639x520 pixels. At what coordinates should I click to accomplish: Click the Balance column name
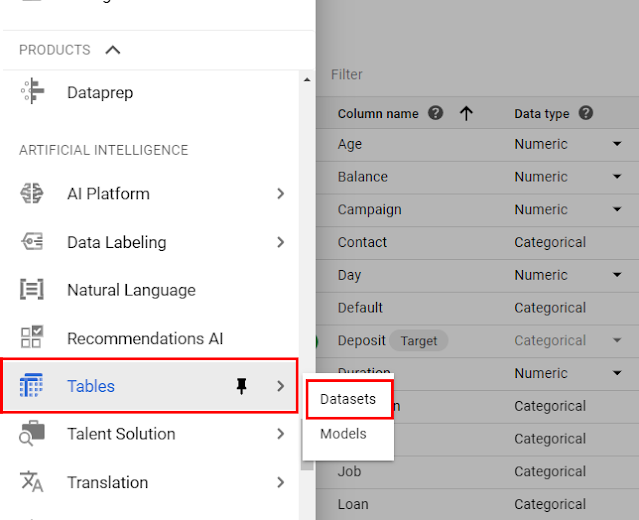pyautogui.click(x=362, y=177)
